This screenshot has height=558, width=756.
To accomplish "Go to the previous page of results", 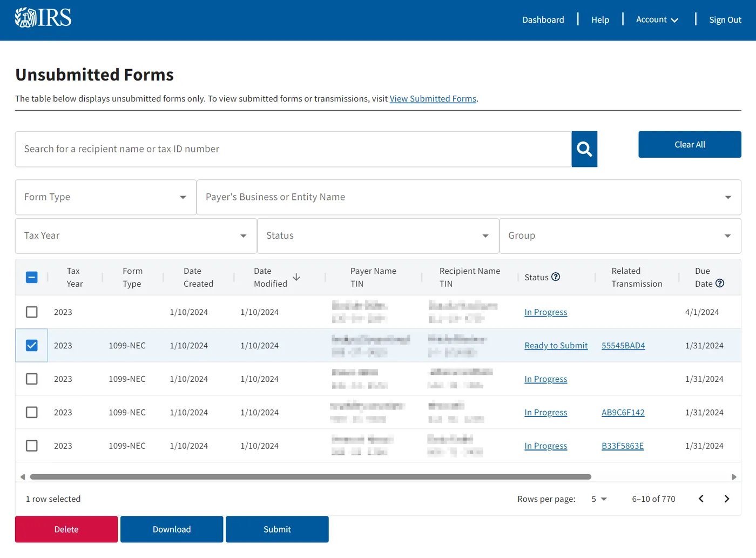I will pos(701,499).
